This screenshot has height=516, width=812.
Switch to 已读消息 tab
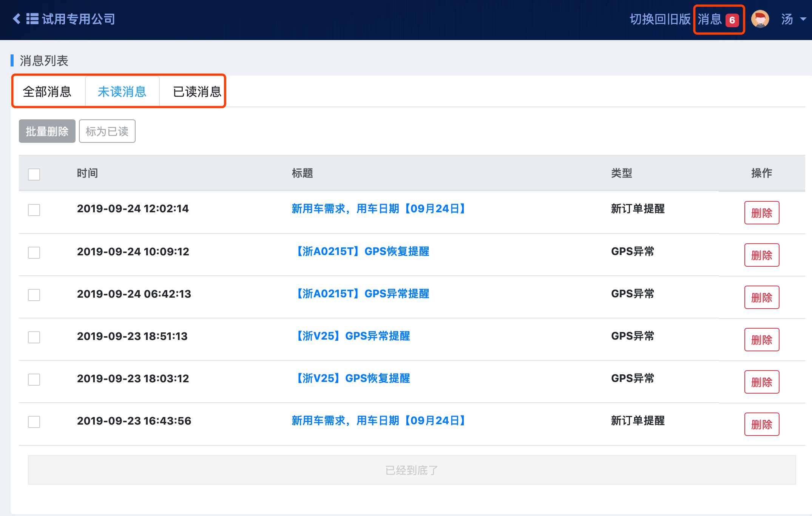[x=197, y=92]
